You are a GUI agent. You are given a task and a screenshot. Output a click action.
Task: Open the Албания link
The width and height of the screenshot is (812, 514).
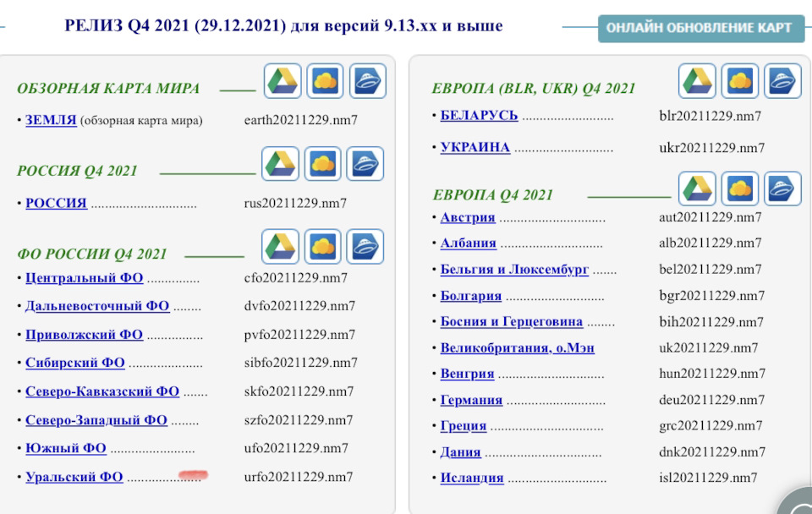click(x=468, y=243)
